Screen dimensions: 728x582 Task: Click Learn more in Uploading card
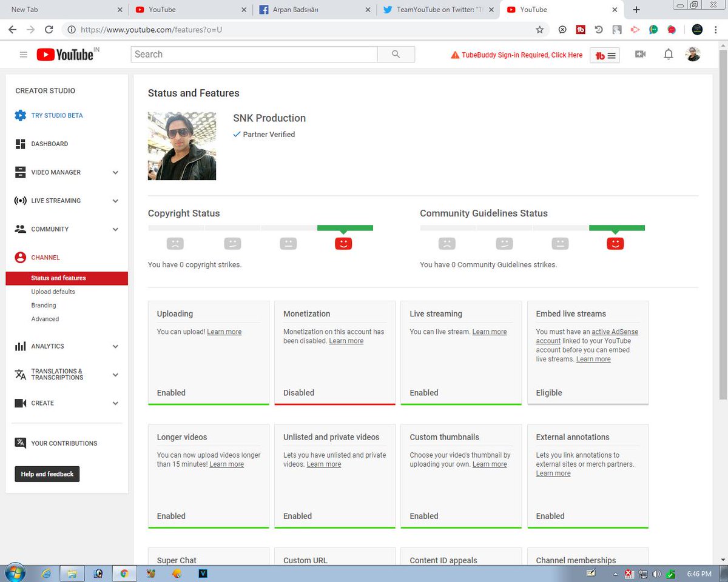[x=224, y=332]
